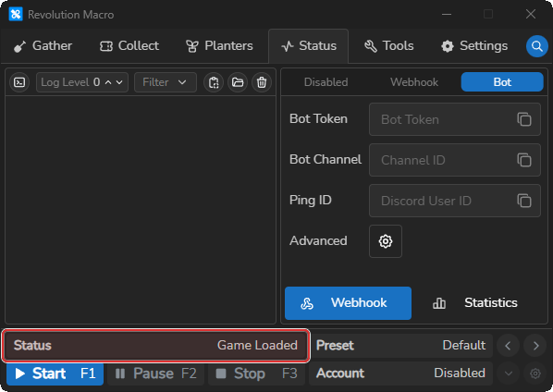The width and height of the screenshot is (553, 392).
Task: Switch to the Gather tab
Action: pyautogui.click(x=43, y=46)
